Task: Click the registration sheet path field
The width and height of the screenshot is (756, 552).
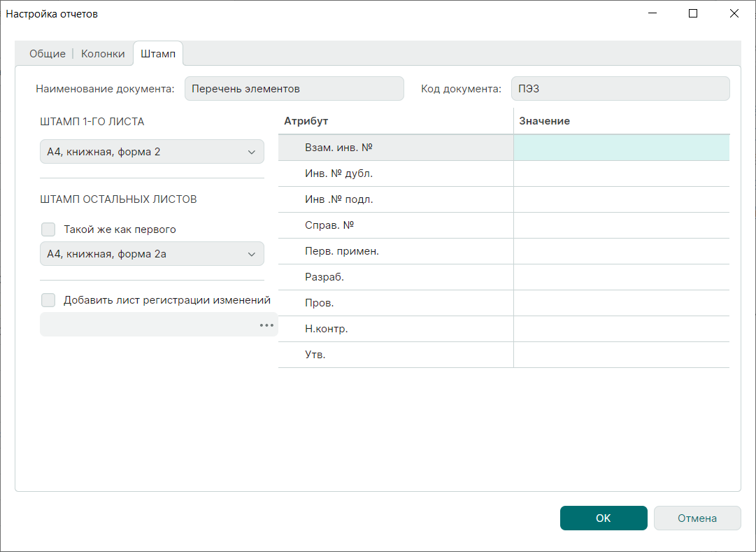Action: tap(147, 325)
